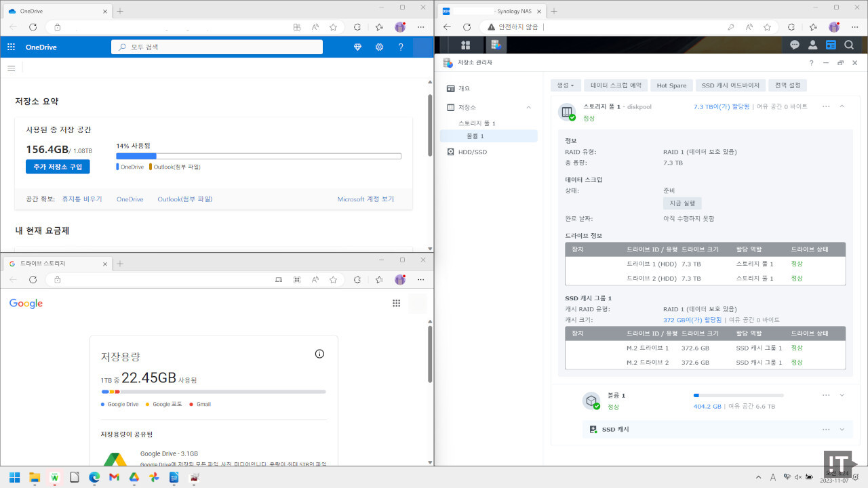Select 개요 in the sidebar
Image resolution: width=868 pixels, height=488 pixels.
coord(464,88)
